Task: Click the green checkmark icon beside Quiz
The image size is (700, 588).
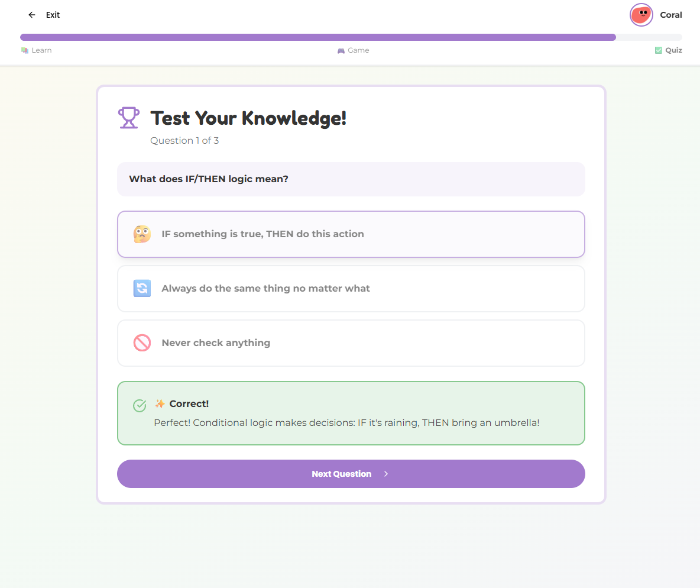Action: 658,50
